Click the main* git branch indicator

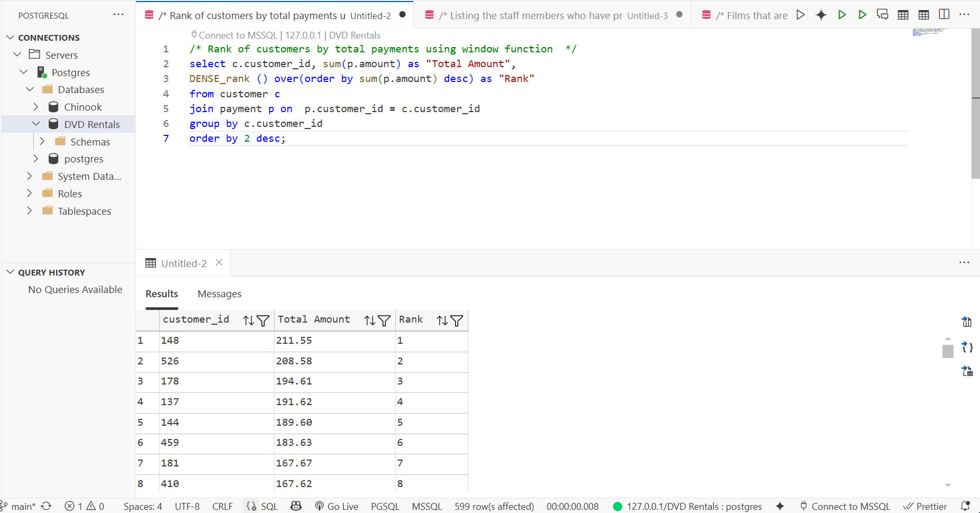19,506
